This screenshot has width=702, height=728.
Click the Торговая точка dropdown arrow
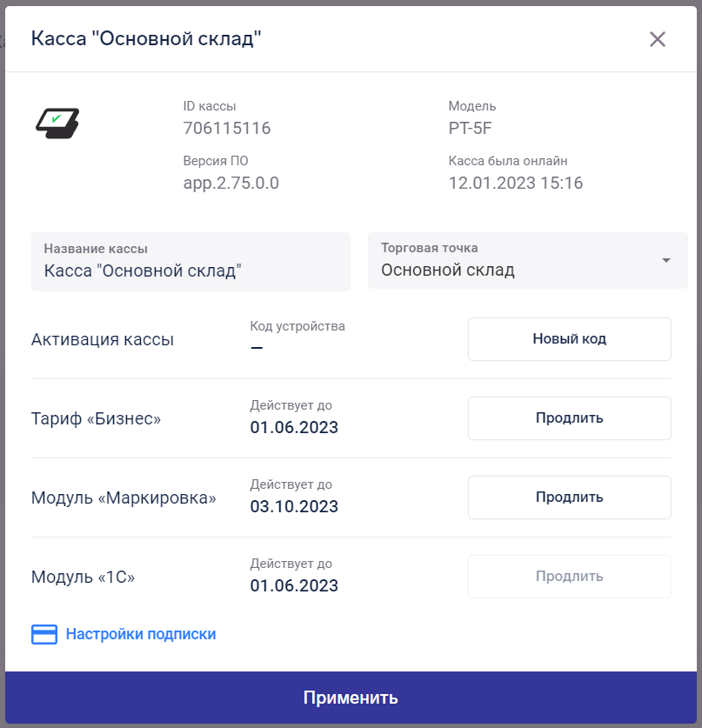[x=666, y=260]
